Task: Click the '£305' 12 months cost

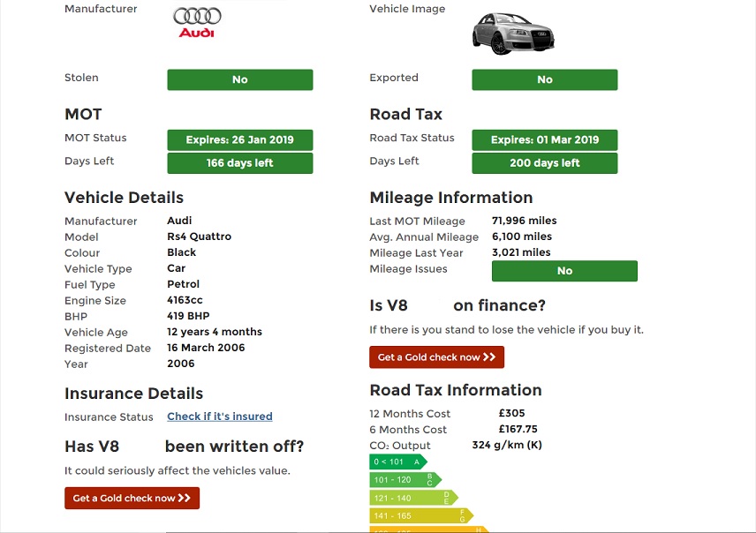Action: pos(511,413)
